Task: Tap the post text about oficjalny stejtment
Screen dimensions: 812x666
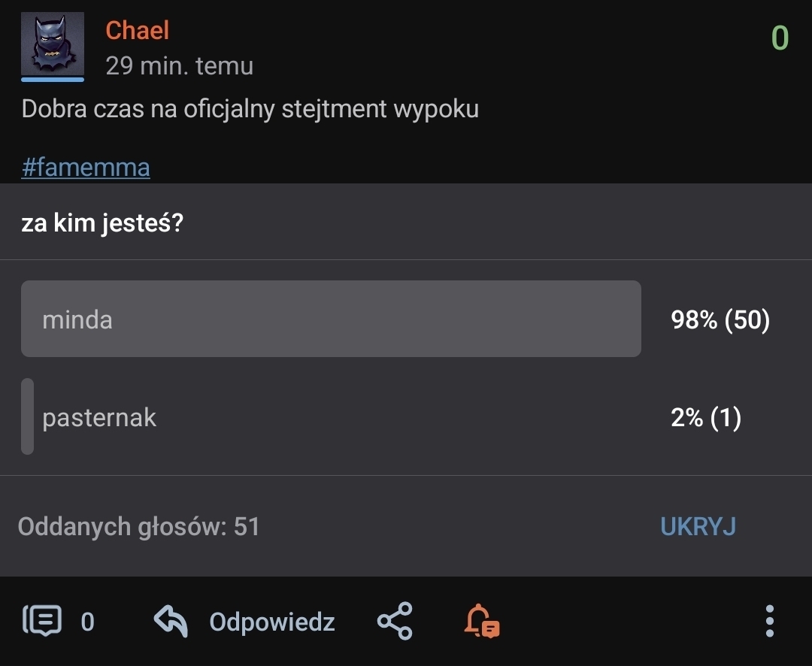Action: tap(250, 109)
